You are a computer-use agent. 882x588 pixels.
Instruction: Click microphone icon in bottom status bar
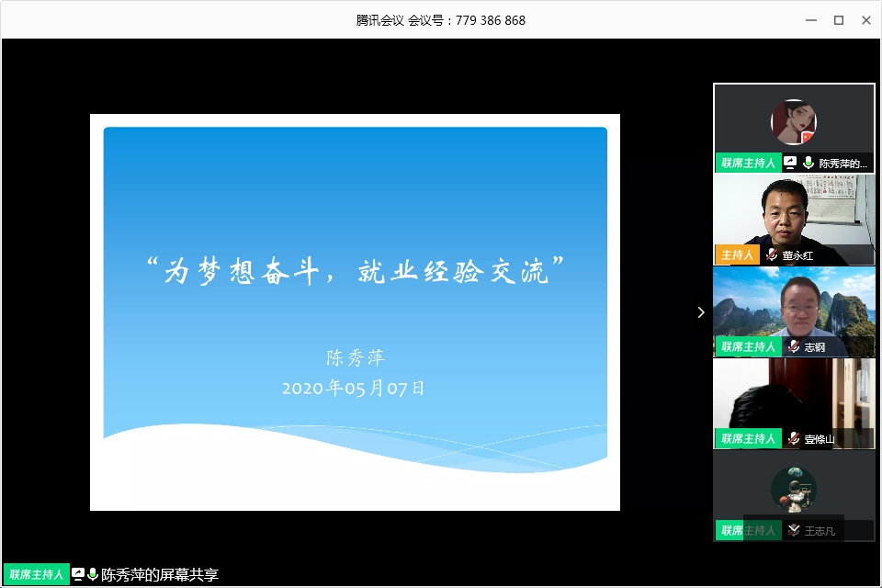pos(93,575)
